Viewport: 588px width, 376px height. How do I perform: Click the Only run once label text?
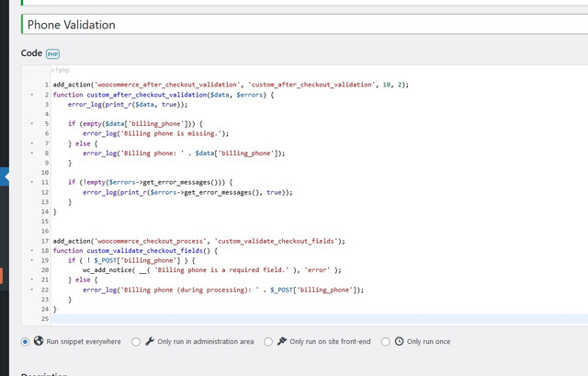tap(429, 341)
